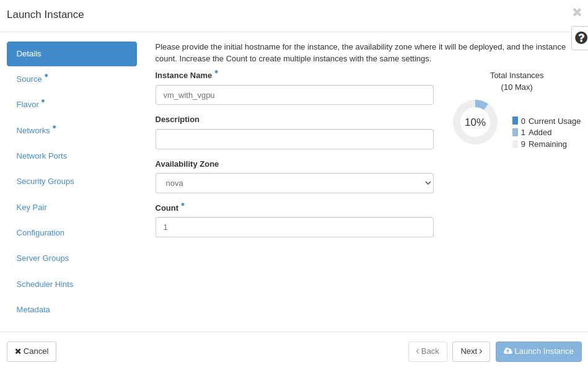
Task: Click the highlighted Details step
Action: point(30,54)
